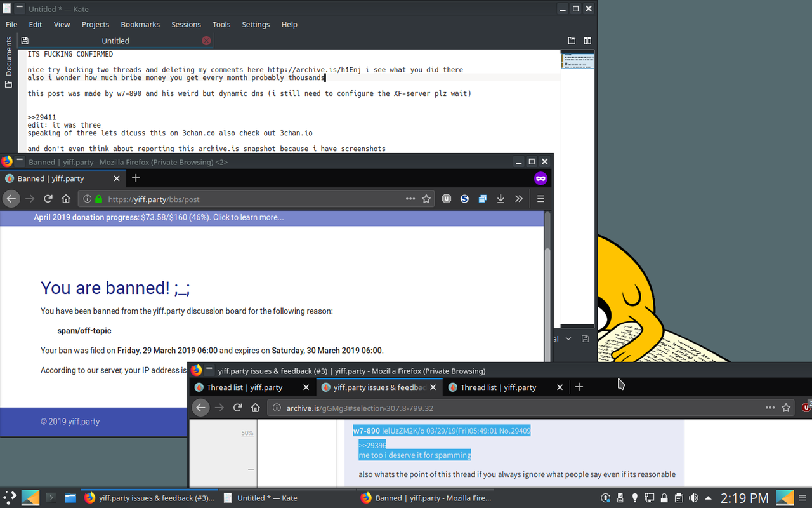Open the File menu in Kate
812x508 pixels.
[11, 24]
